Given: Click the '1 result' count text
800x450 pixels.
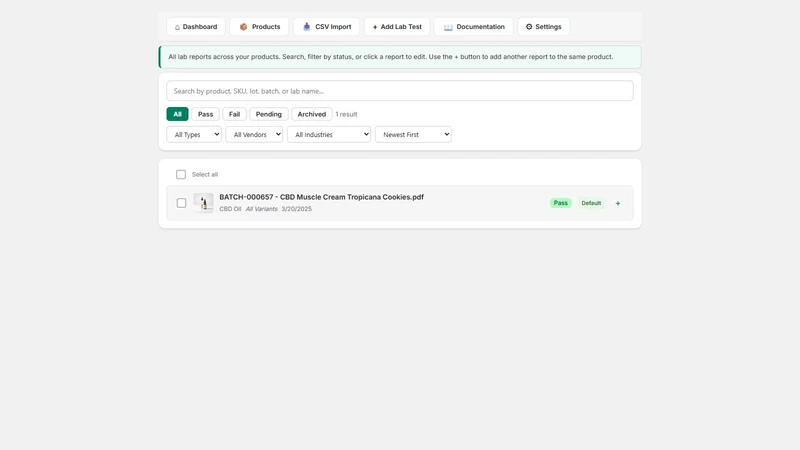Looking at the screenshot, I should (x=346, y=114).
